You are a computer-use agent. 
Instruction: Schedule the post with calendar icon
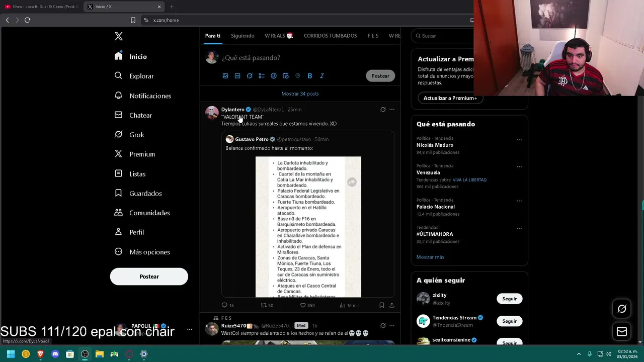point(286,76)
